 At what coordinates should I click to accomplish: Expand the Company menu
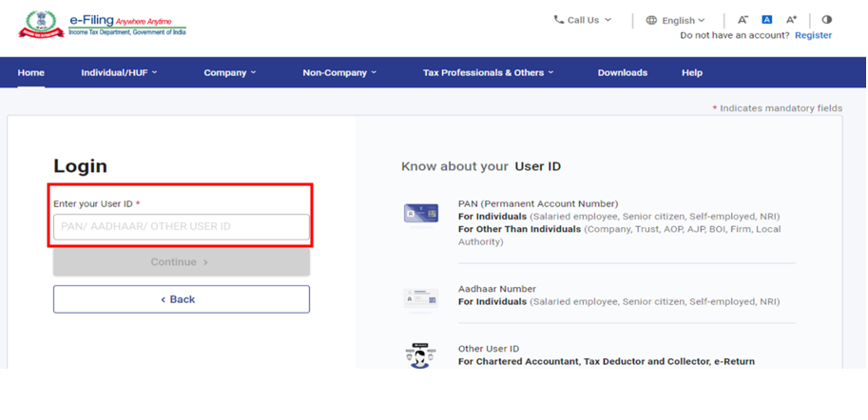coord(229,73)
